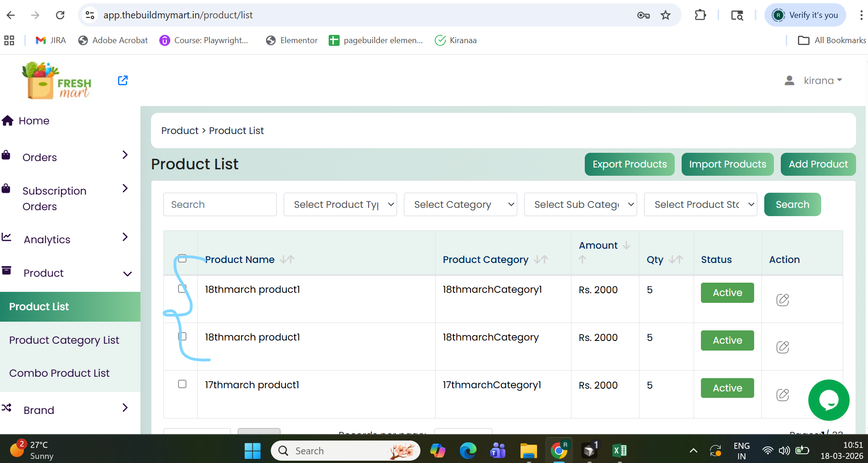Open Excel from the taskbar
Image resolution: width=868 pixels, height=463 pixels.
620,451
